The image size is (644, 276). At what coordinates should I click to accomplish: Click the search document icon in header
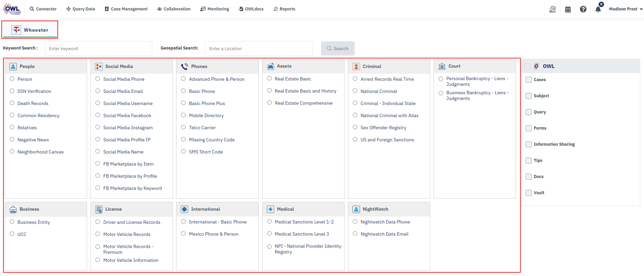pos(552,9)
